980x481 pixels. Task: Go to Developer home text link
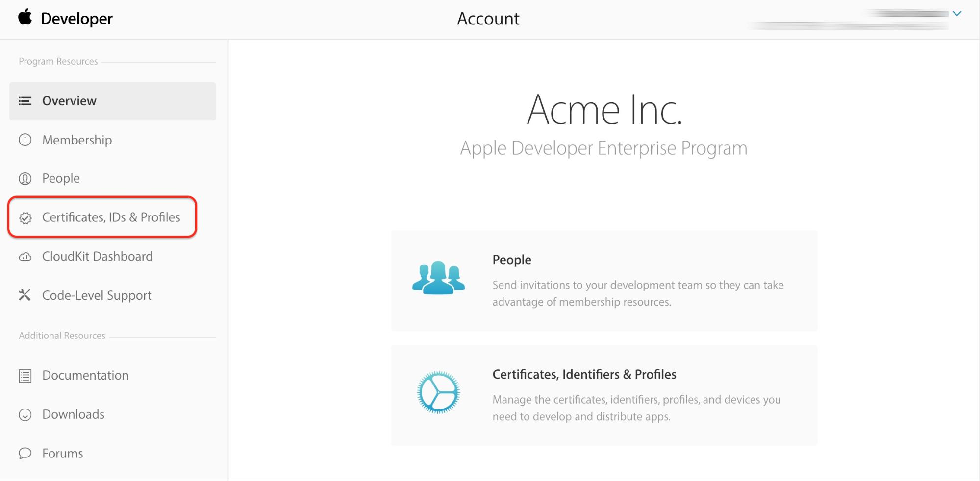76,19
